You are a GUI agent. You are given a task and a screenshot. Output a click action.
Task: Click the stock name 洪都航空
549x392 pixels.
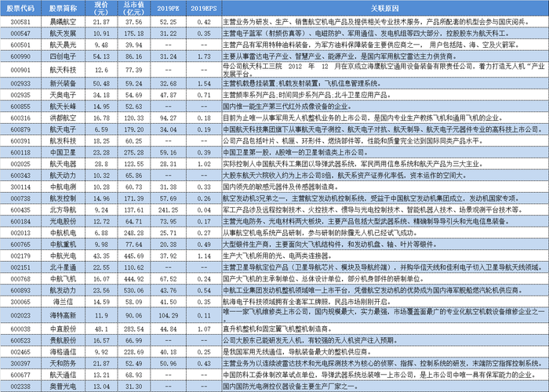click(63, 118)
